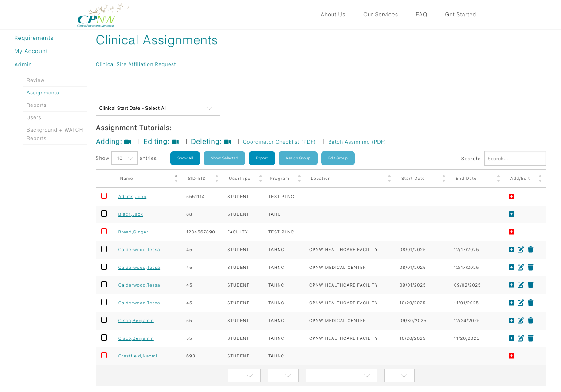Add a new assignment for Adams, John
561x392 pixels.
point(511,196)
